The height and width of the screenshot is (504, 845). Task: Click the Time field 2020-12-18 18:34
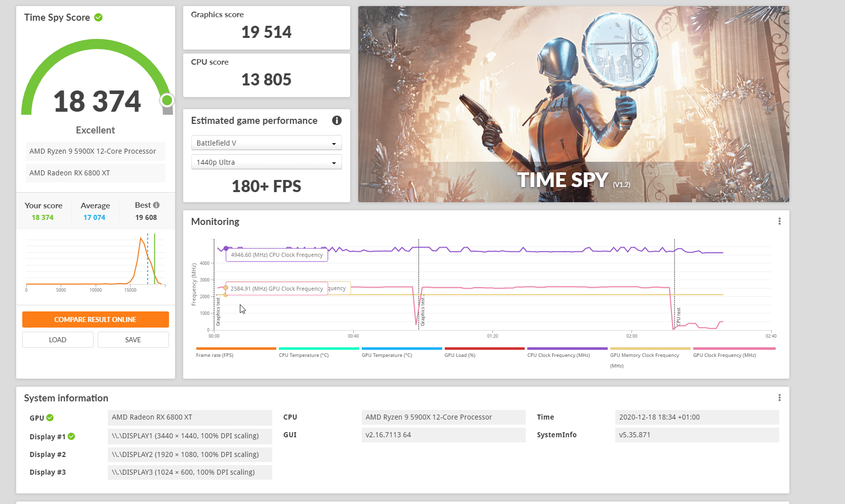point(697,418)
